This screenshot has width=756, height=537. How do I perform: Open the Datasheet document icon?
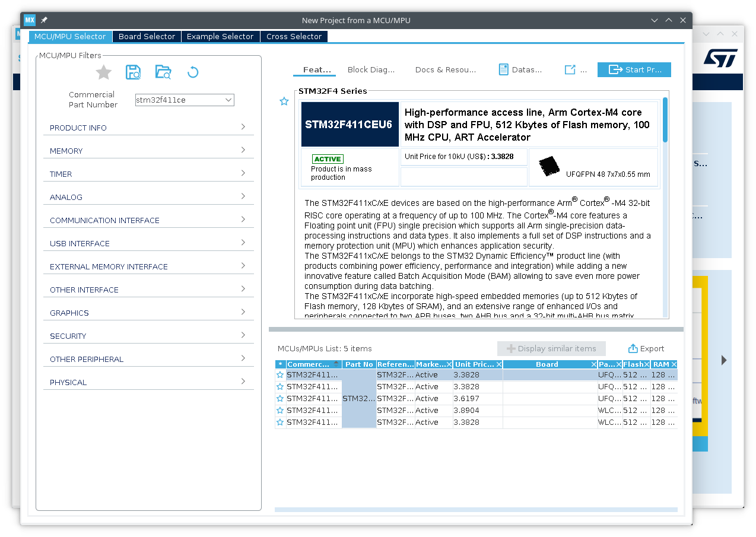pos(503,69)
